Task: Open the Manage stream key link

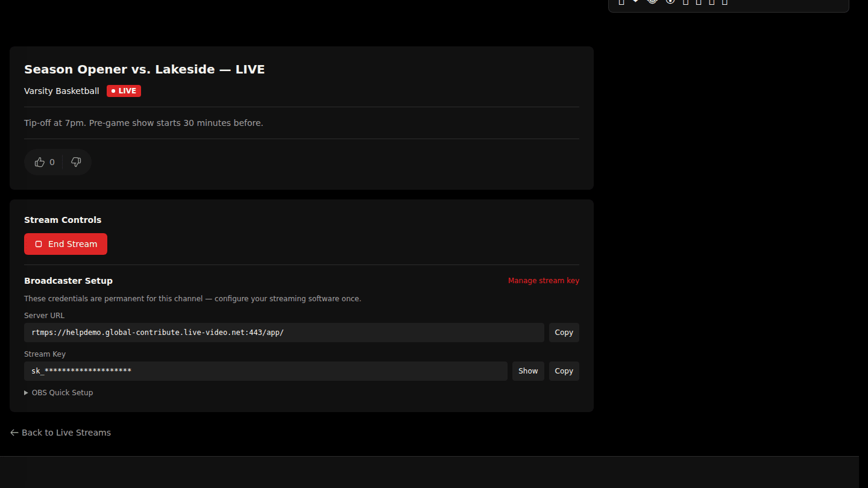Action: pyautogui.click(x=544, y=281)
